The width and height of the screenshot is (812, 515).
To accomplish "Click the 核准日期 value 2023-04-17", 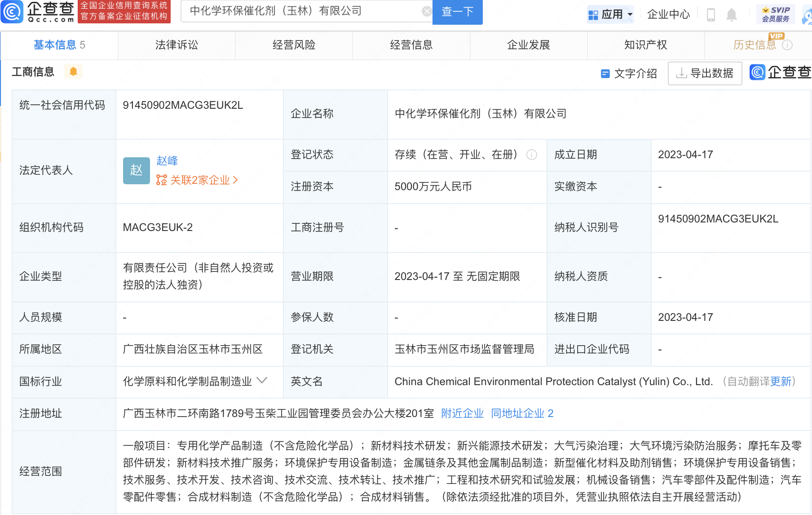I will tap(685, 317).
